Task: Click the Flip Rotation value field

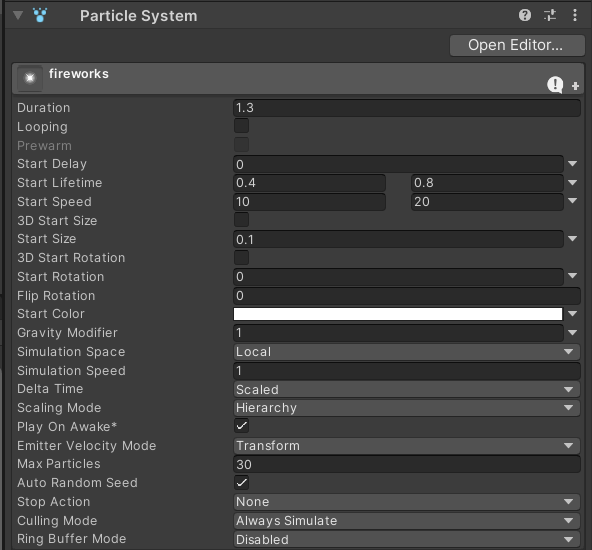Action: (407, 296)
